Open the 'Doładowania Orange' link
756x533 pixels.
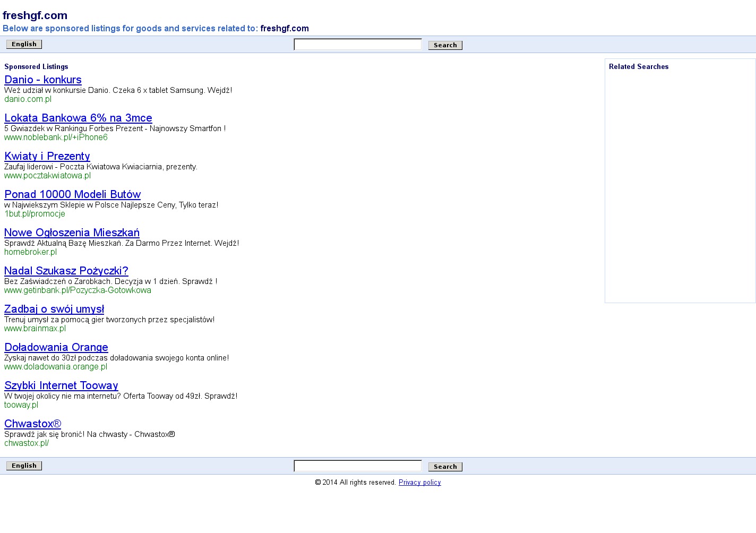(x=56, y=347)
